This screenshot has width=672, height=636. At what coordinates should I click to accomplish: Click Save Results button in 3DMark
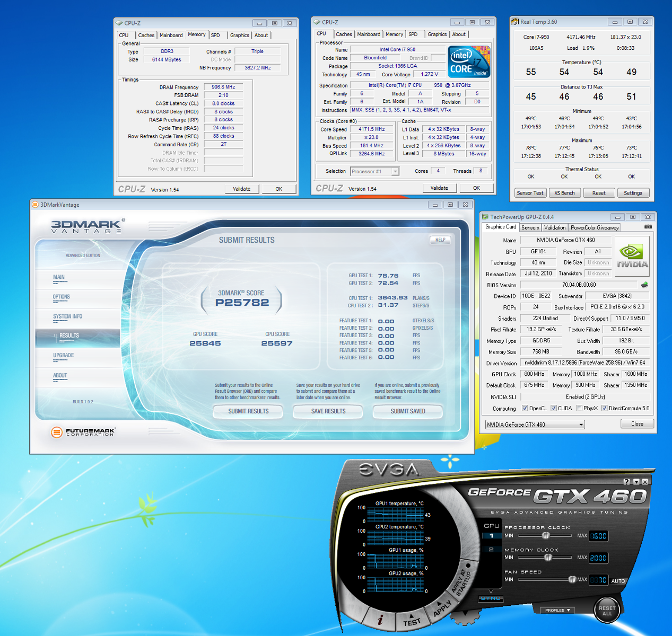click(x=328, y=411)
